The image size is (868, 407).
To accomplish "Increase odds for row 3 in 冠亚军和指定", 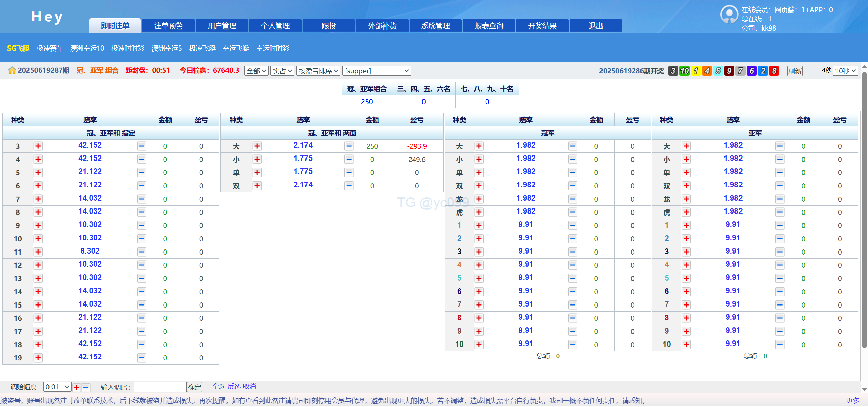I will [38, 146].
